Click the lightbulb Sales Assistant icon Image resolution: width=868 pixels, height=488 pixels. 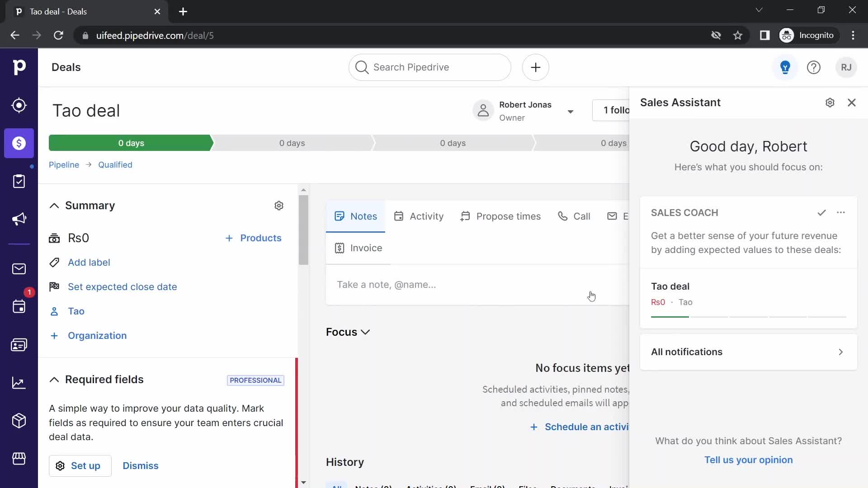[x=784, y=67]
